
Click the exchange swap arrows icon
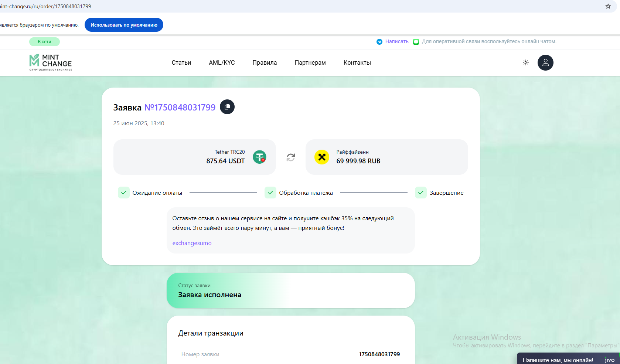tap(291, 157)
